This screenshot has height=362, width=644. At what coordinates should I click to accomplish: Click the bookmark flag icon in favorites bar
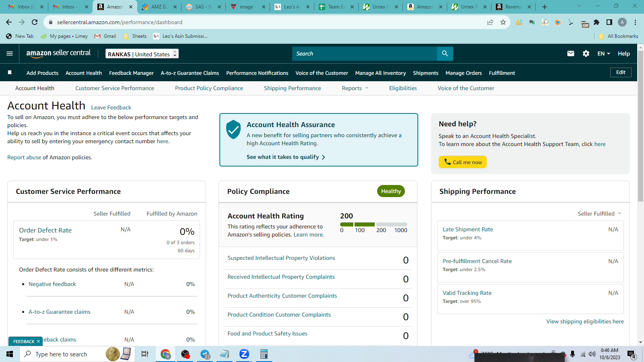10,73
